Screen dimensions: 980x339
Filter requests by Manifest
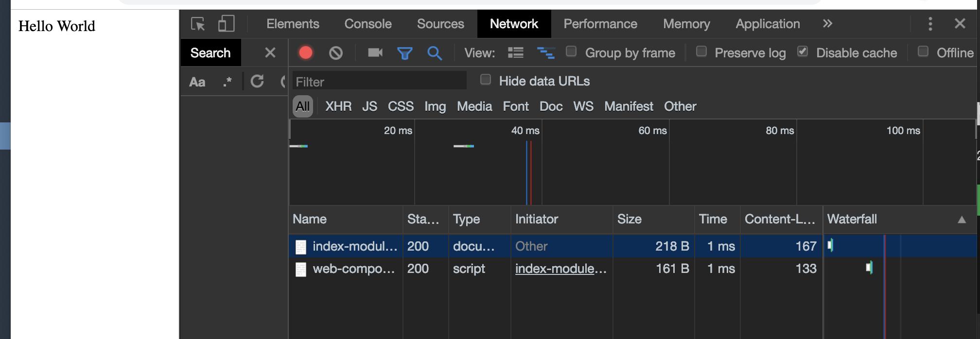(x=629, y=106)
